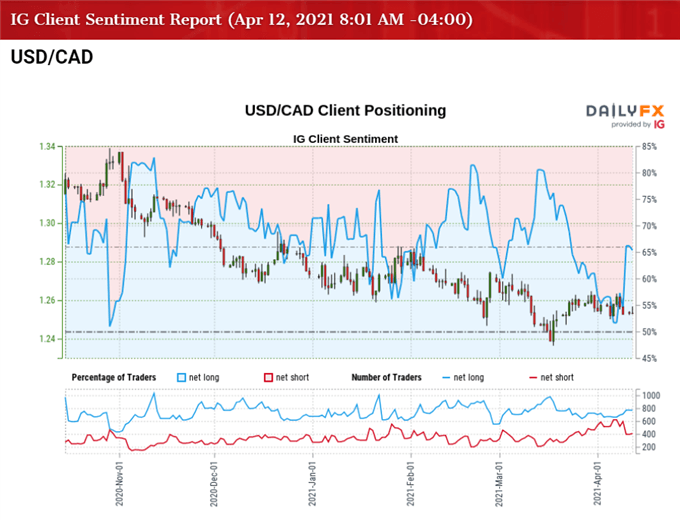This screenshot has width=680, height=520.
Task: Click the 50% axis label
Action: [x=649, y=332]
